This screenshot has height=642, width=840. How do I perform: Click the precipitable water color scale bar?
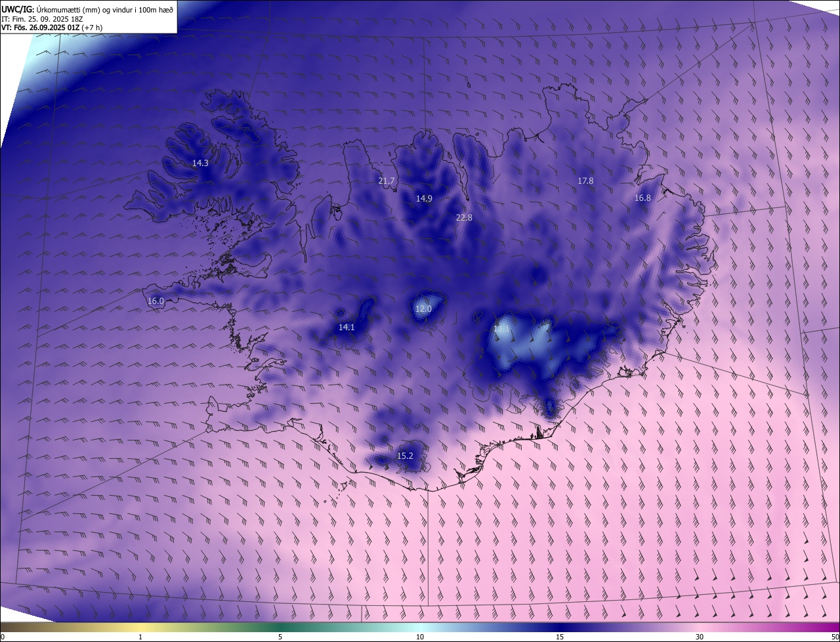420,627
